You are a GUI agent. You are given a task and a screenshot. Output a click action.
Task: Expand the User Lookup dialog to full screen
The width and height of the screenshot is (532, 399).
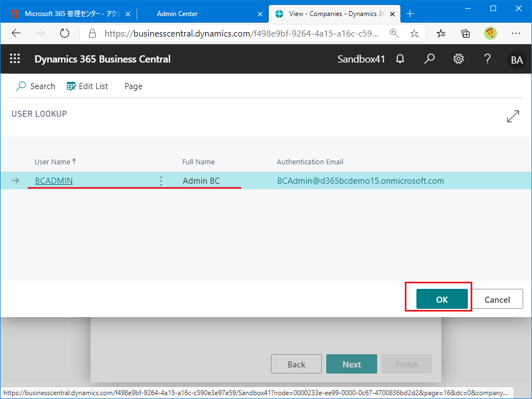click(x=513, y=116)
